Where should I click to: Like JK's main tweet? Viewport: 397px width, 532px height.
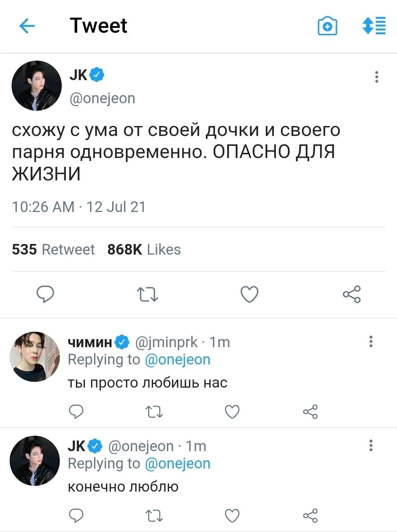coord(250,294)
